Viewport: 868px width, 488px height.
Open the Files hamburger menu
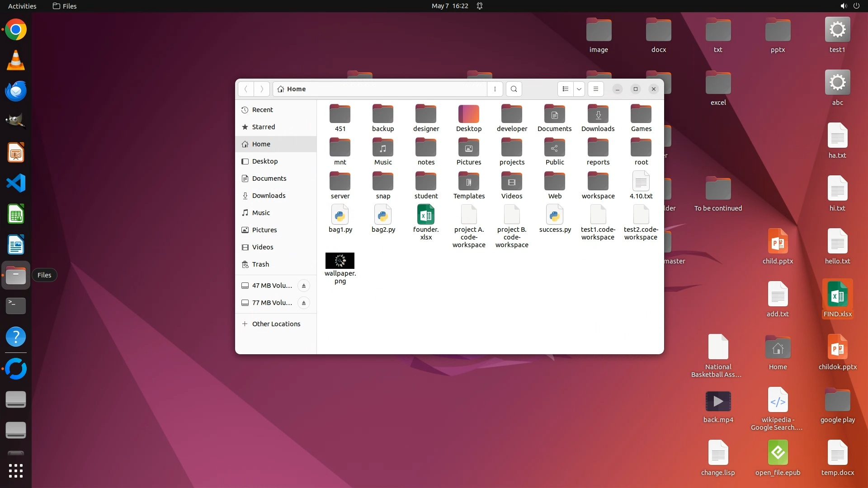click(x=595, y=89)
